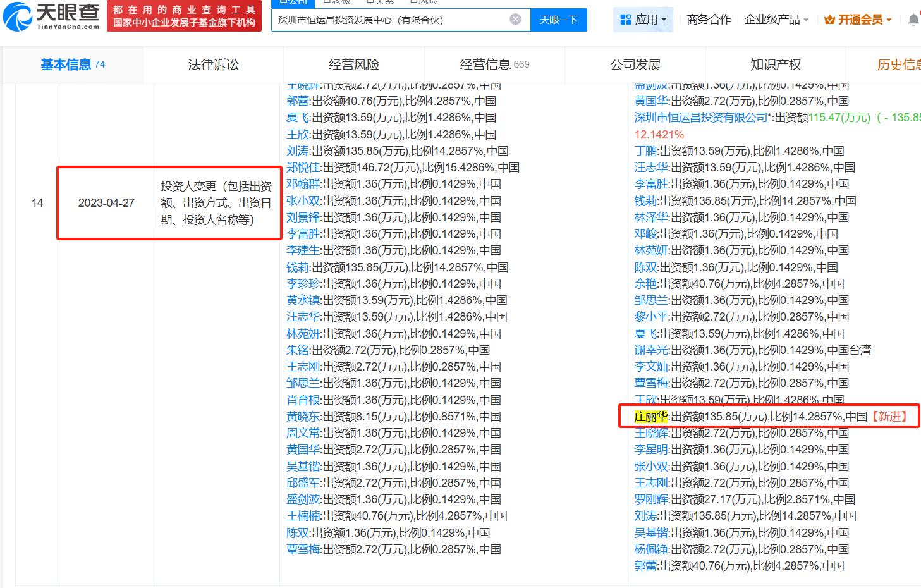Click the crown icon beside 开通会员
The image size is (921, 588).
tap(831, 20)
